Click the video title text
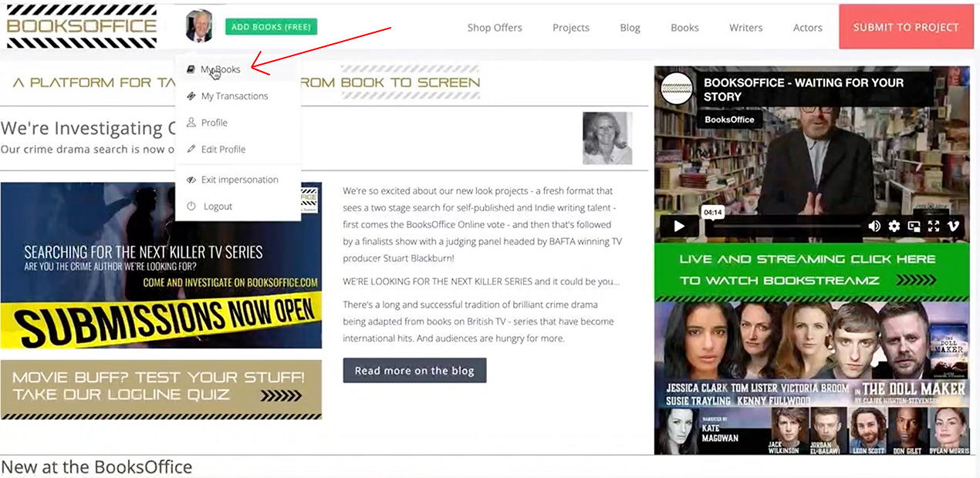The height and width of the screenshot is (478, 980). [x=803, y=89]
